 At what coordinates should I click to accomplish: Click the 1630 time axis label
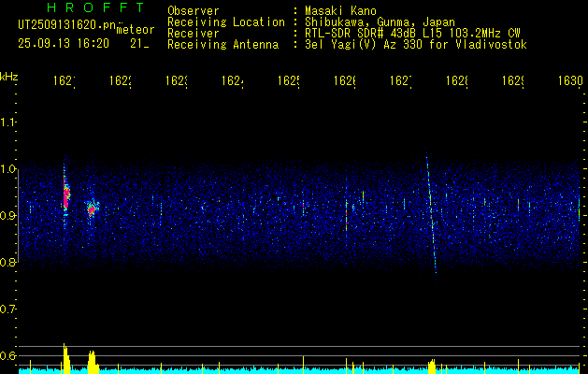click(570, 80)
